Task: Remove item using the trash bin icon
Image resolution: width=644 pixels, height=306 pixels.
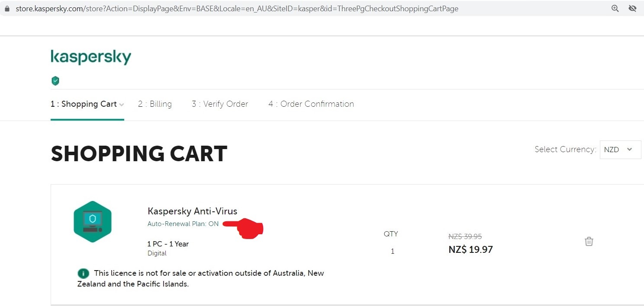Action: (x=589, y=242)
